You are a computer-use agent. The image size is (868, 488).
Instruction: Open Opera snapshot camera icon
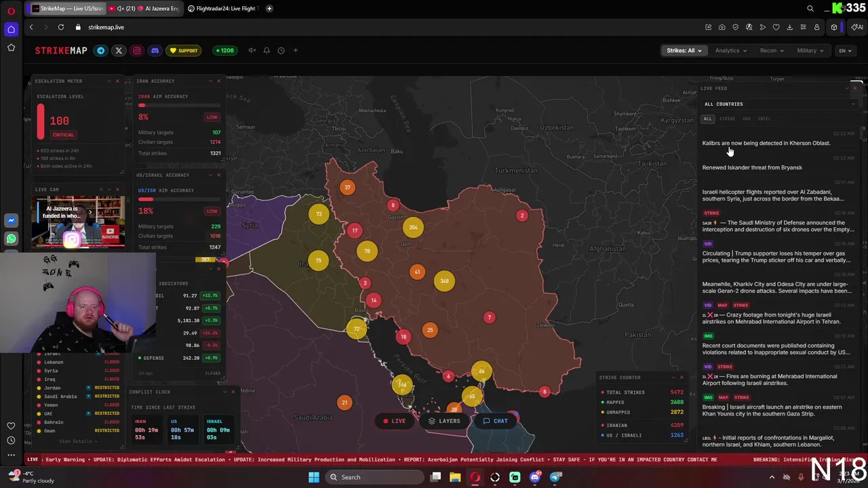tap(722, 27)
